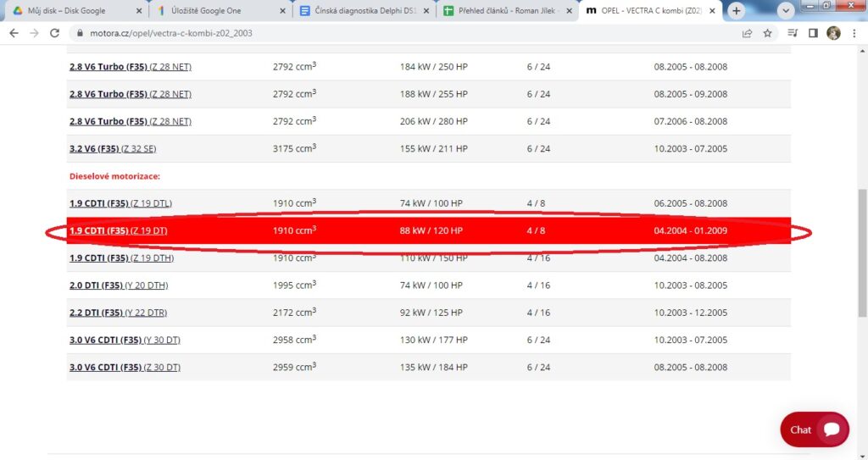This screenshot has height=460, width=868.
Task: Click the Dieselové motorizace heading
Action: click(114, 176)
